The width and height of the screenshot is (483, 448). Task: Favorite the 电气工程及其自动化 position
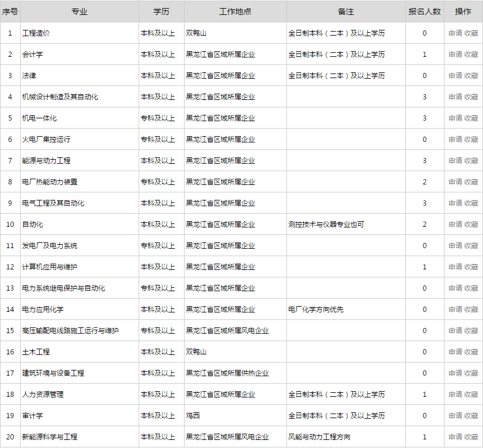(x=471, y=203)
